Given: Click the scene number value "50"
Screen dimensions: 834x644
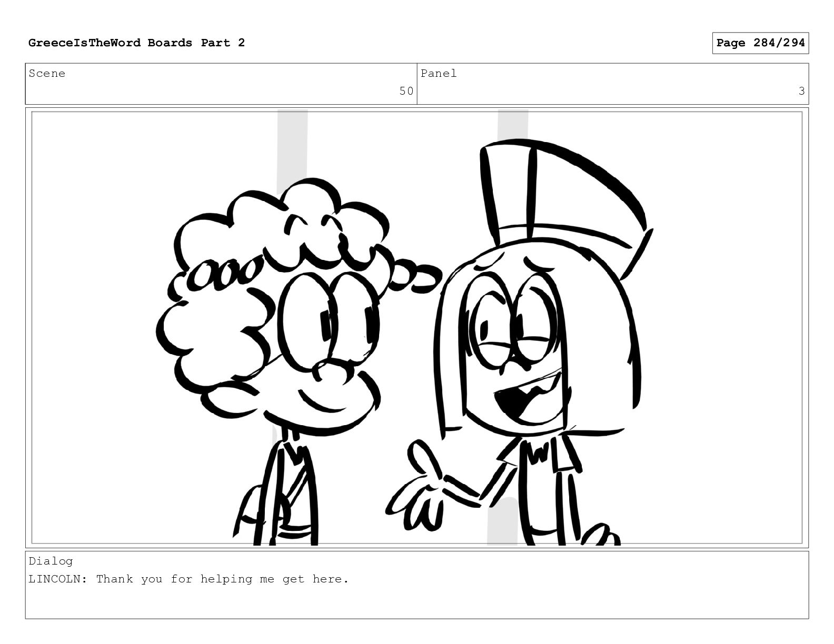Looking at the screenshot, I should click(x=406, y=92).
